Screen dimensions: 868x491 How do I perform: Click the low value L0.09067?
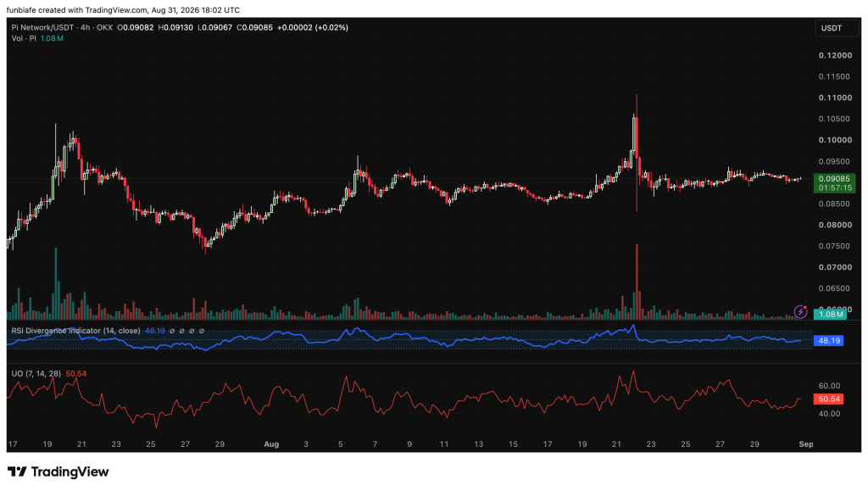point(214,27)
